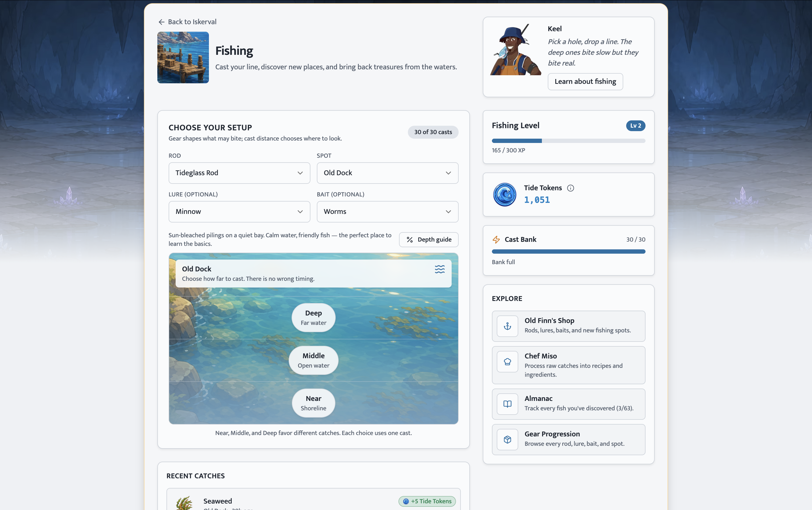Click the Fishing Level XP progress bar
Screen dimensions: 812x510
pyautogui.click(x=568, y=141)
